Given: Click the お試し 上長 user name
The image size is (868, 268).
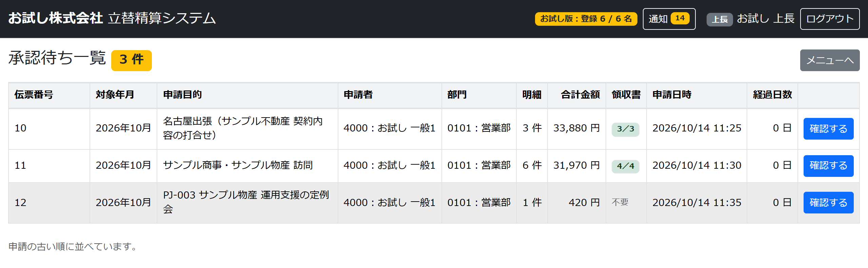Looking at the screenshot, I should tap(766, 19).
